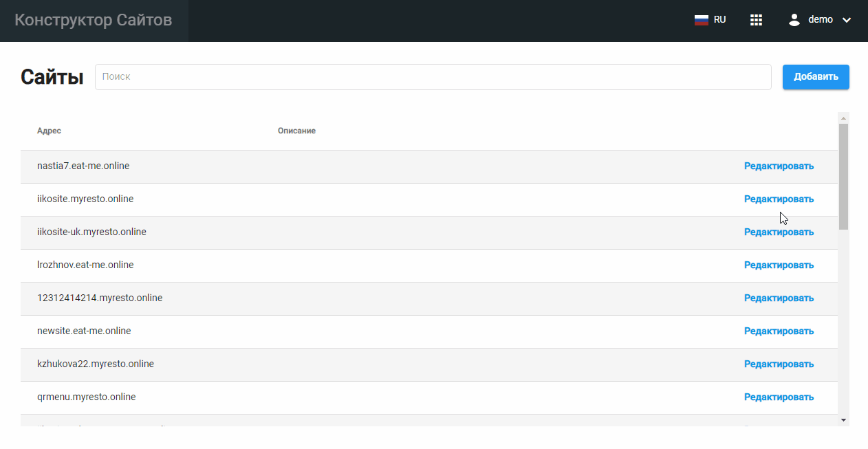The image size is (868, 449).
Task: Click the Russian flag language icon
Action: click(701, 20)
